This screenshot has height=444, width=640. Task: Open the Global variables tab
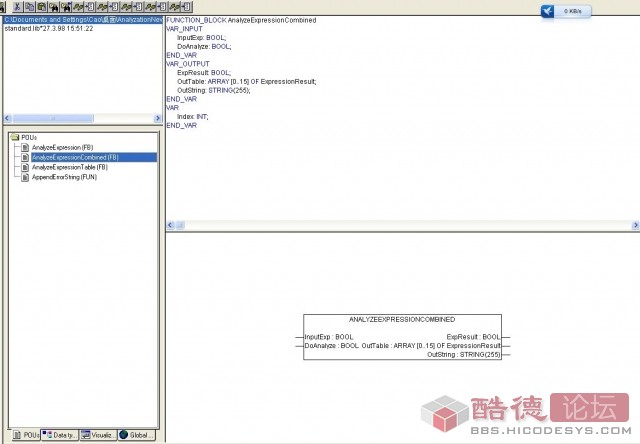coord(138,435)
